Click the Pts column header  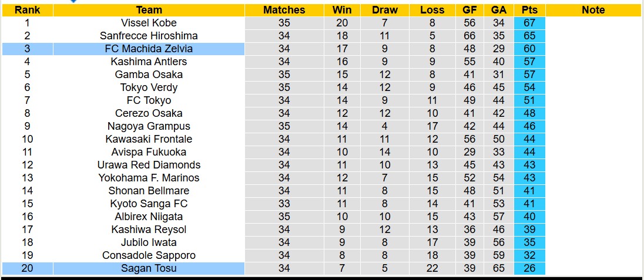click(x=529, y=10)
